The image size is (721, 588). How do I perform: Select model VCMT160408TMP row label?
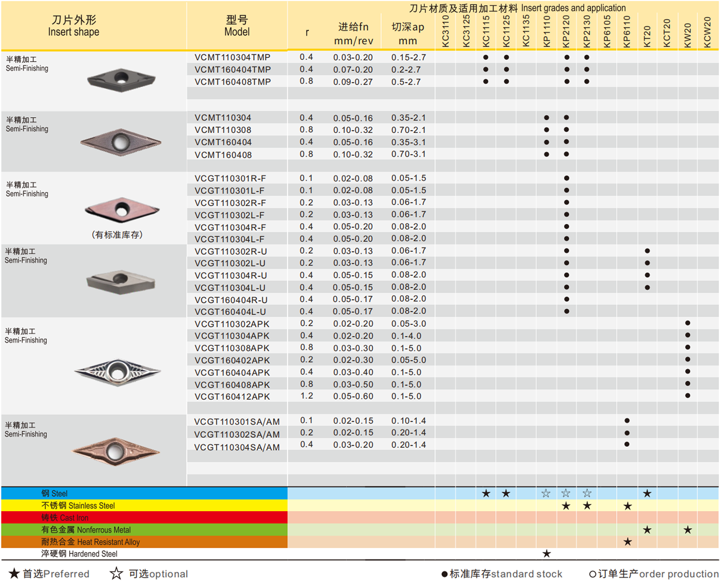click(232, 82)
